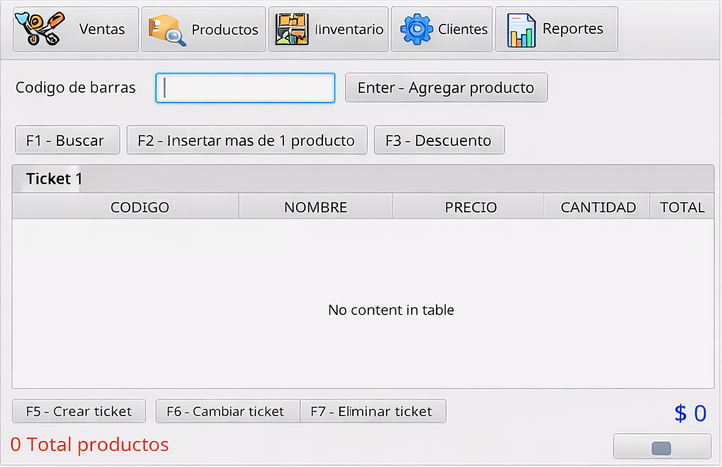The height and width of the screenshot is (467, 722).
Task: Sort table by CODIGO column header
Action: pyautogui.click(x=139, y=207)
